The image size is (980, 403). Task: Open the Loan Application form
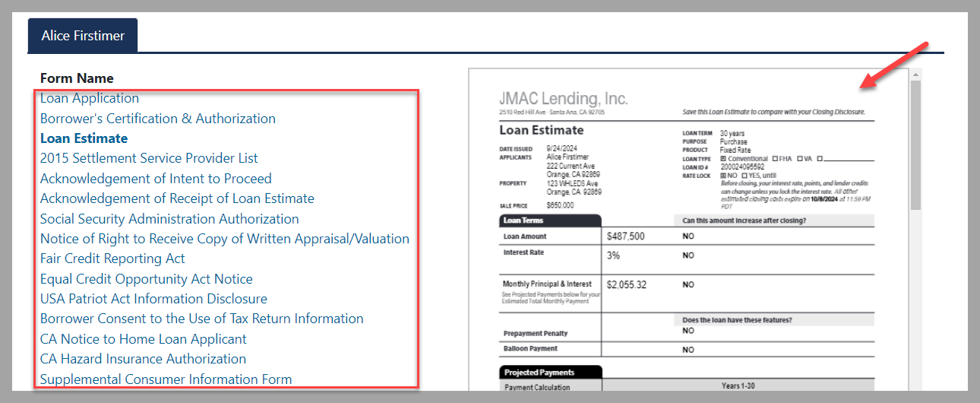(x=90, y=98)
